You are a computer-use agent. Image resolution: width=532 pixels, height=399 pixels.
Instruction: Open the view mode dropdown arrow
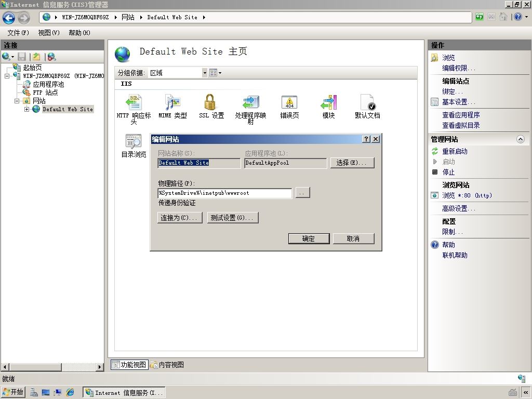(x=220, y=73)
